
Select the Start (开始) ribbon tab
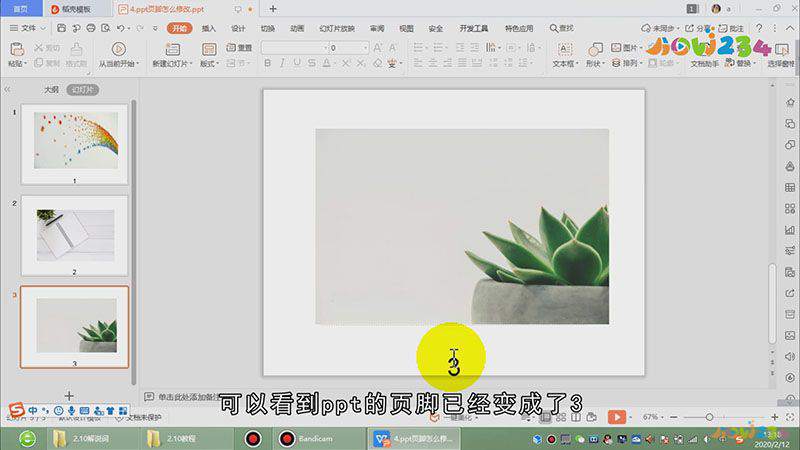click(179, 28)
